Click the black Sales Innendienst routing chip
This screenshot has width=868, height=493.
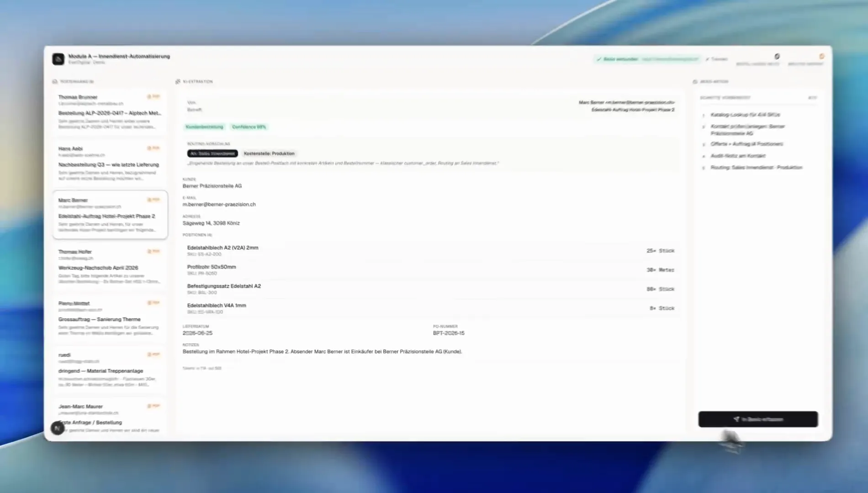click(212, 154)
